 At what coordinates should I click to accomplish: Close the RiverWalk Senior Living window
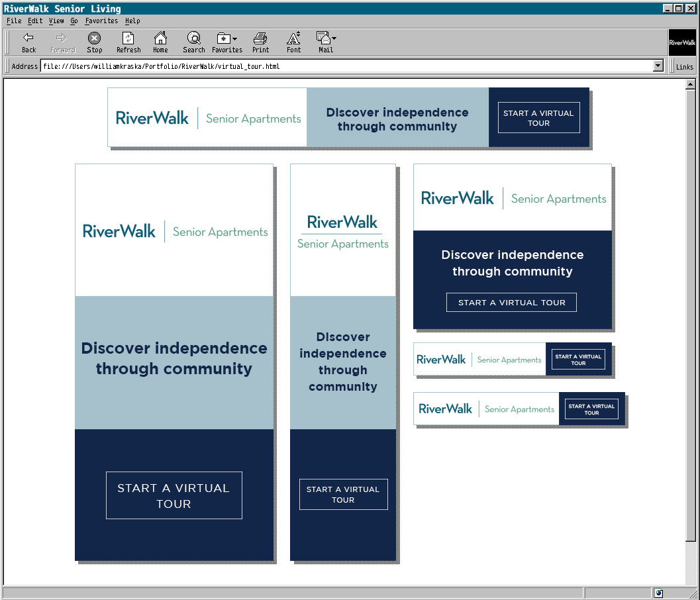tap(690, 8)
